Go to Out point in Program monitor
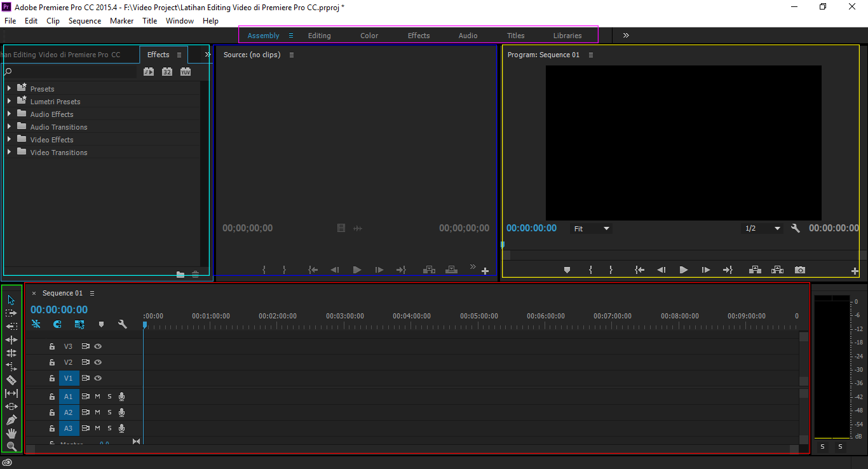Viewport: 868px width, 469px height. point(728,270)
